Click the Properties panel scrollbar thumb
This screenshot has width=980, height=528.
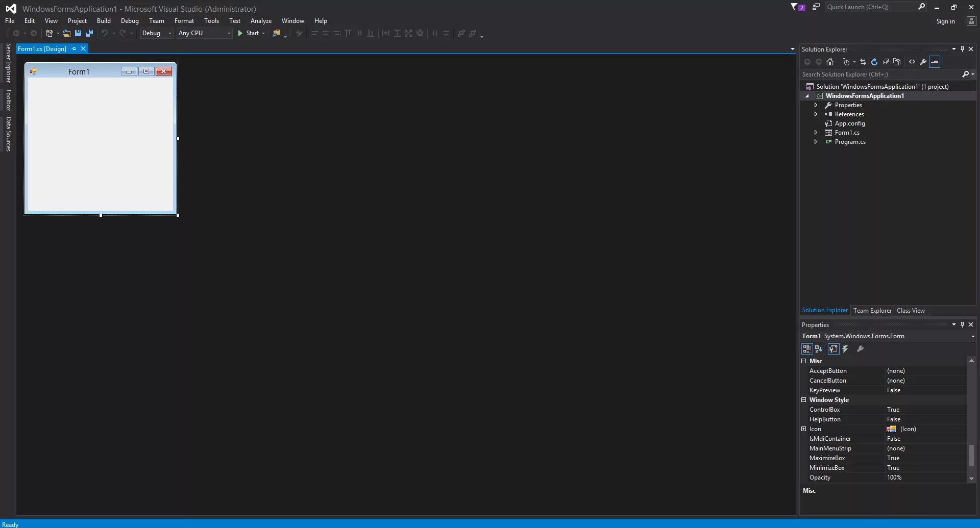[x=971, y=455]
